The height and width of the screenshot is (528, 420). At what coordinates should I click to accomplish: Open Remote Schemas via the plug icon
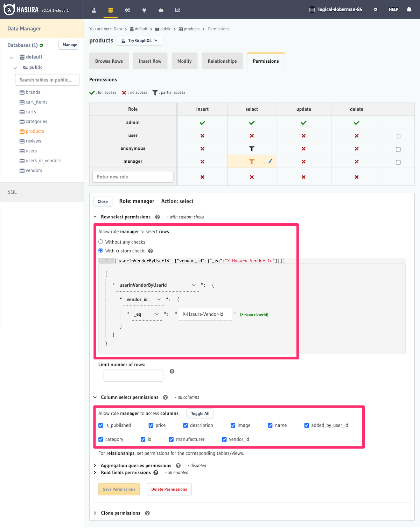click(144, 9)
